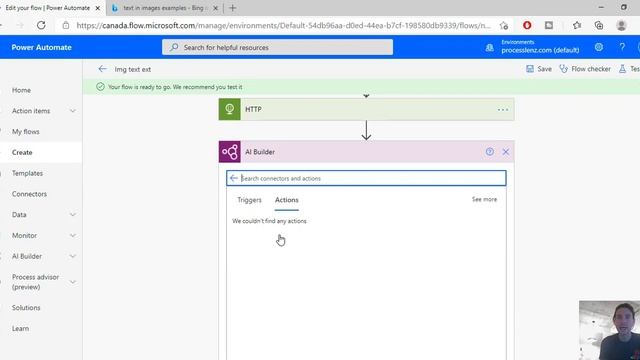Save the flow

coord(539,69)
